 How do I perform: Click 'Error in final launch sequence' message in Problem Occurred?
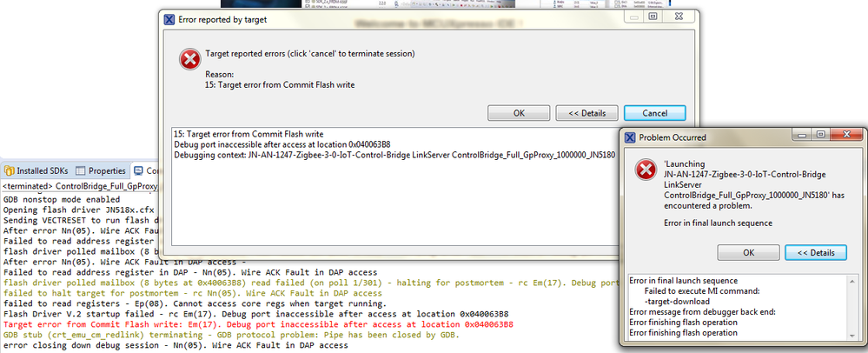(x=718, y=223)
